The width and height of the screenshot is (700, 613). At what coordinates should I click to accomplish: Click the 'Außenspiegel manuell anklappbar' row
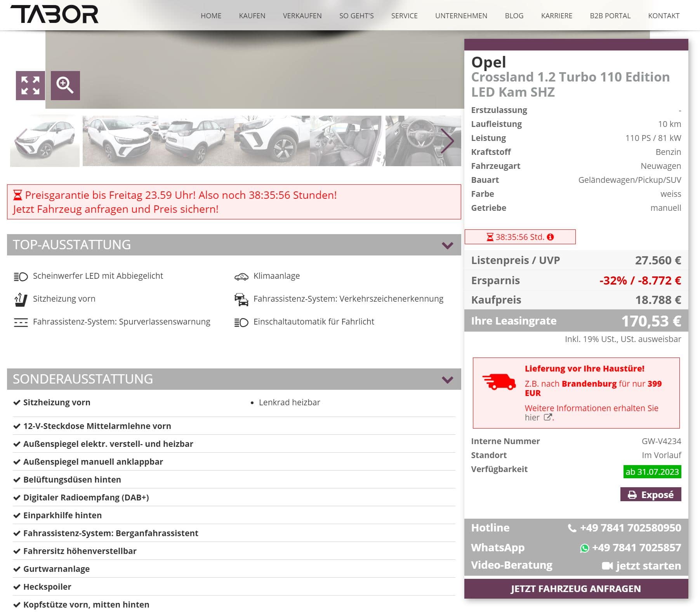[x=234, y=462]
